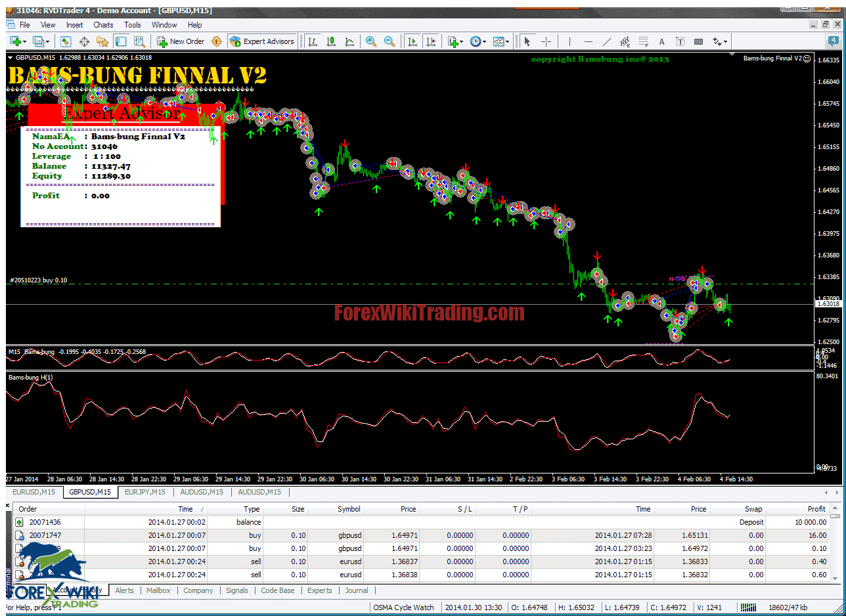
Task: Open the New Chart toolbar icon
Action: (15, 41)
